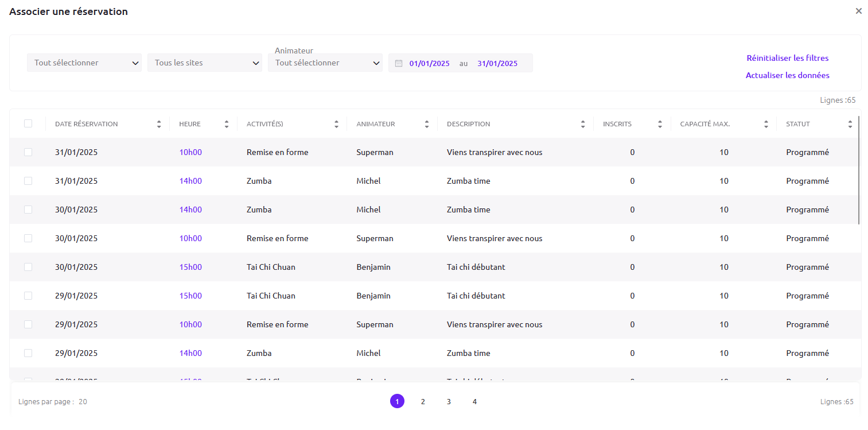Viewport: 868px width, 430px height.
Task: Edit the start date 01/01/2025 field
Action: click(429, 63)
